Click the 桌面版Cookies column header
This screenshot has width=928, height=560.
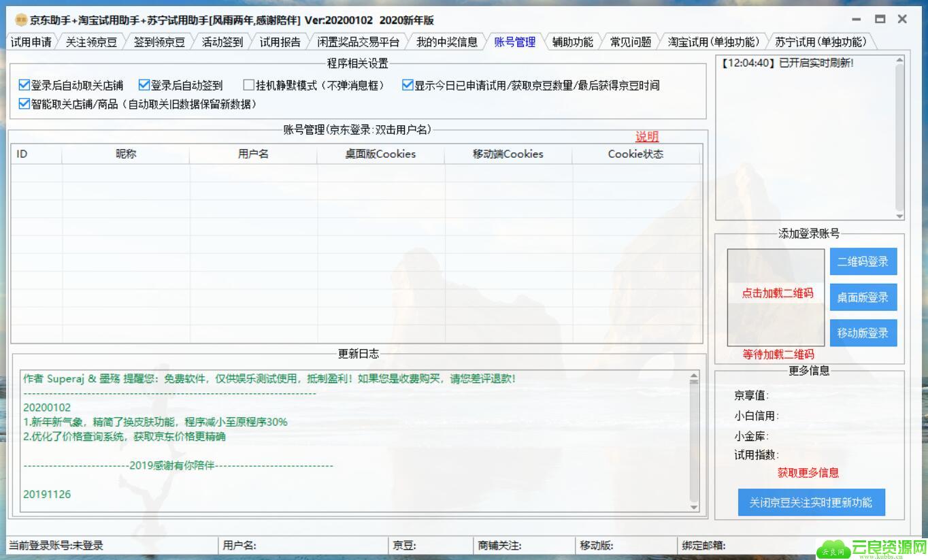[381, 154]
